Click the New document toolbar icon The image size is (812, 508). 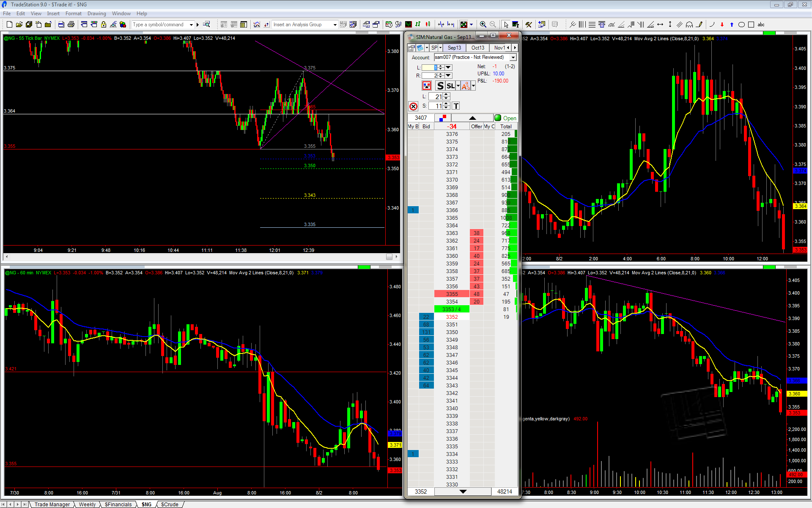(x=9, y=25)
